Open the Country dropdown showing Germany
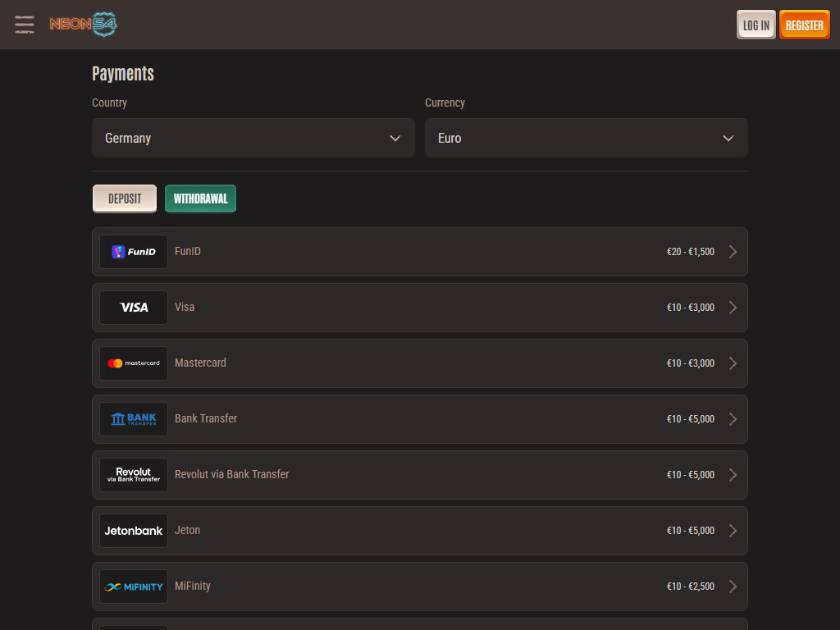The width and height of the screenshot is (840, 630). pyautogui.click(x=253, y=138)
